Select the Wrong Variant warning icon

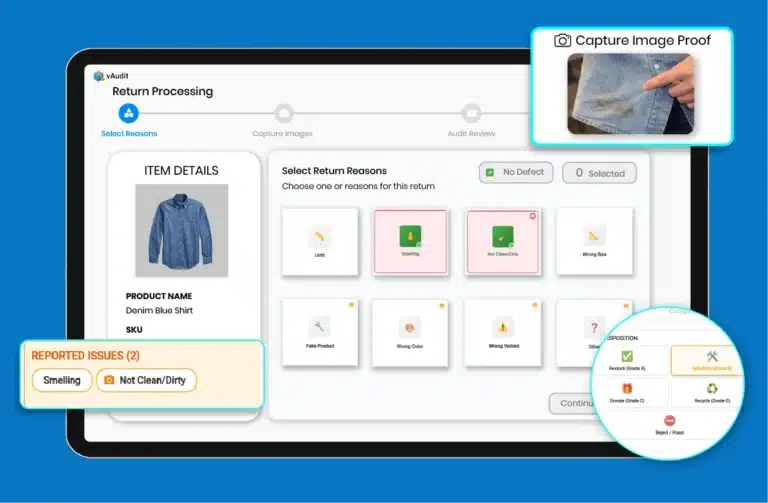pyautogui.click(x=502, y=327)
